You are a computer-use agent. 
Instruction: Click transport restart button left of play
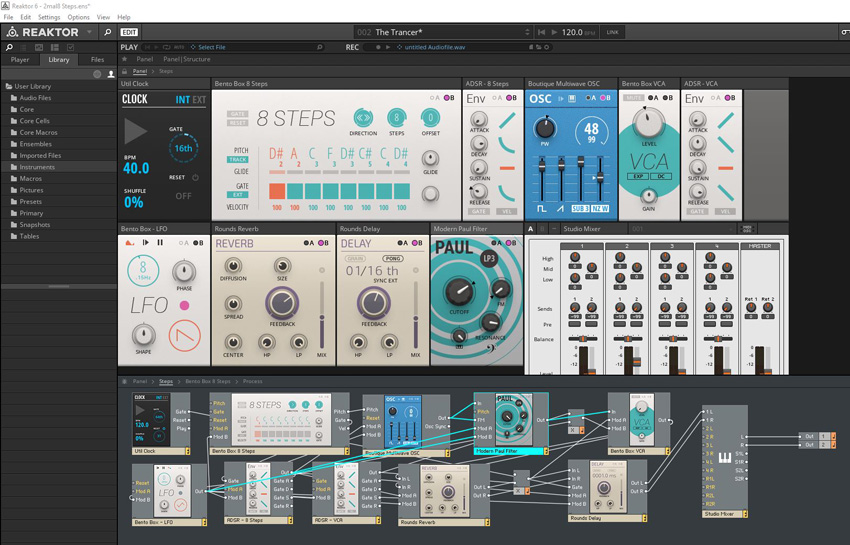click(541, 33)
